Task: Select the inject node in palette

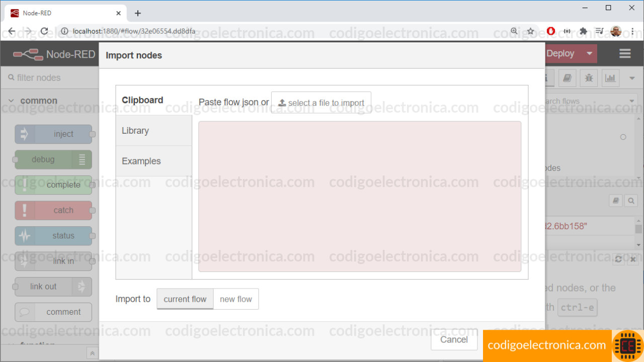Action: click(53, 134)
